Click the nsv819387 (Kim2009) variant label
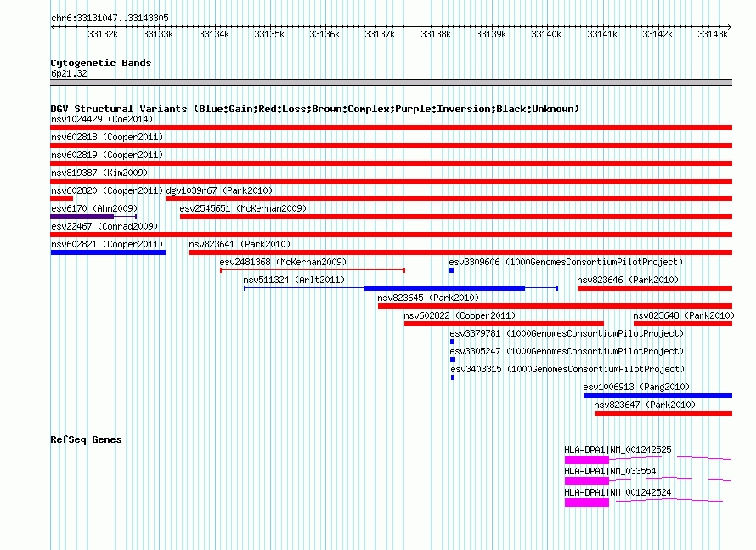Viewport: 756px width, 550px height. [99, 173]
